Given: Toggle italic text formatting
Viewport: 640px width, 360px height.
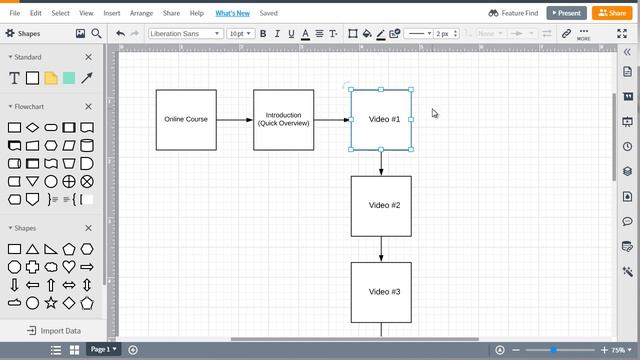Looking at the screenshot, I should tap(277, 33).
